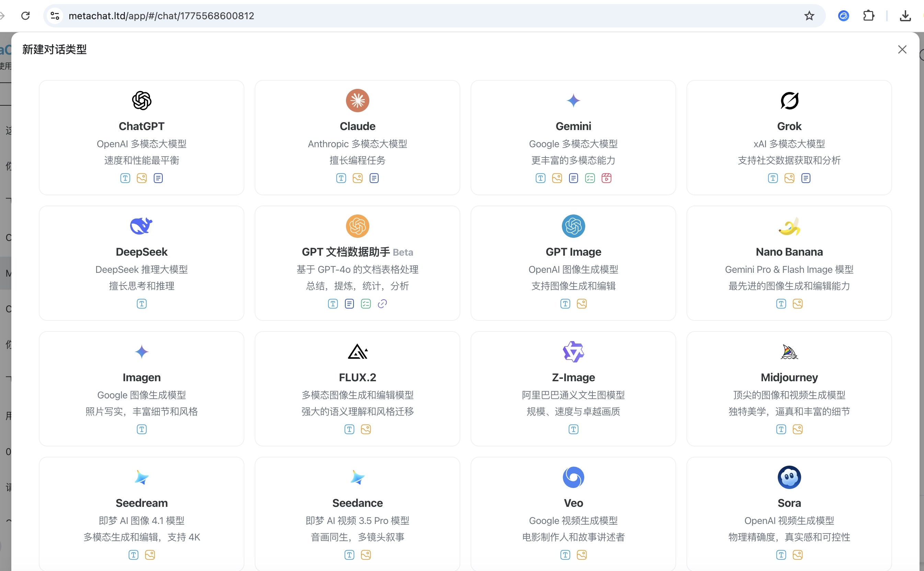Select the Claude title text
The height and width of the screenshot is (571, 924).
click(x=357, y=126)
